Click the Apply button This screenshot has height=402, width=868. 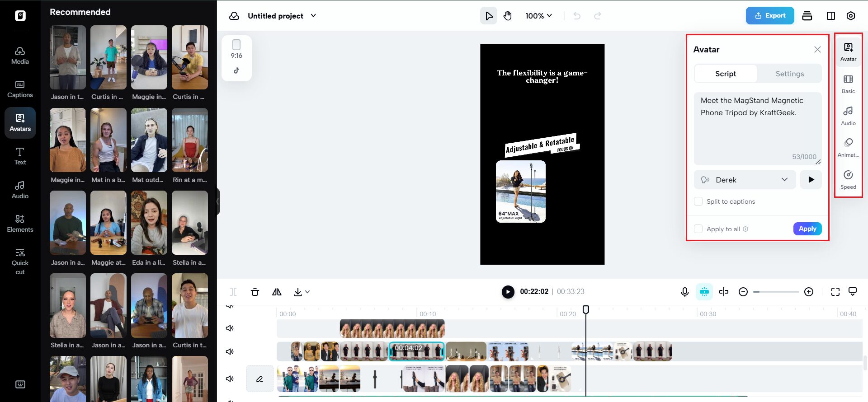807,229
